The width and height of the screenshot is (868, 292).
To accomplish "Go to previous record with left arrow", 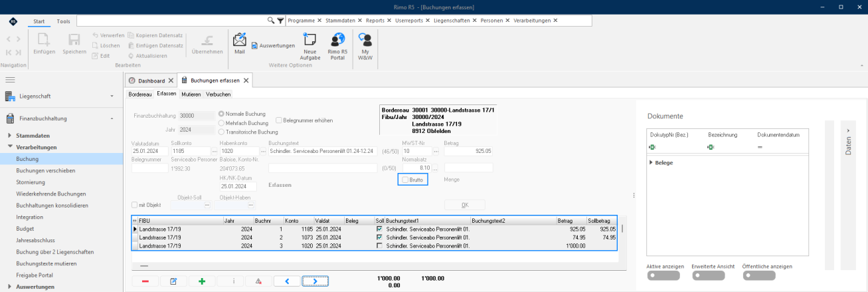I will (x=287, y=281).
